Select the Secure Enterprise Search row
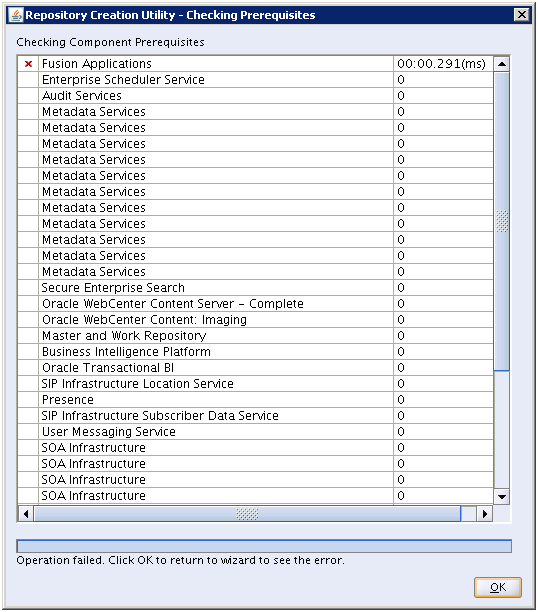Screen dimensions: 538x612 (255, 288)
